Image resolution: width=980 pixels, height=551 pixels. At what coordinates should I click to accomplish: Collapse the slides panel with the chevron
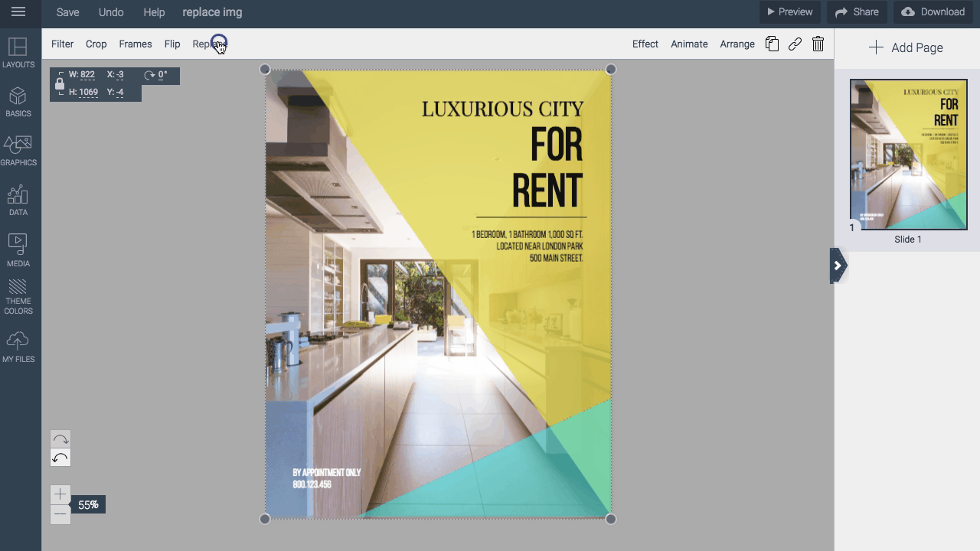(838, 266)
